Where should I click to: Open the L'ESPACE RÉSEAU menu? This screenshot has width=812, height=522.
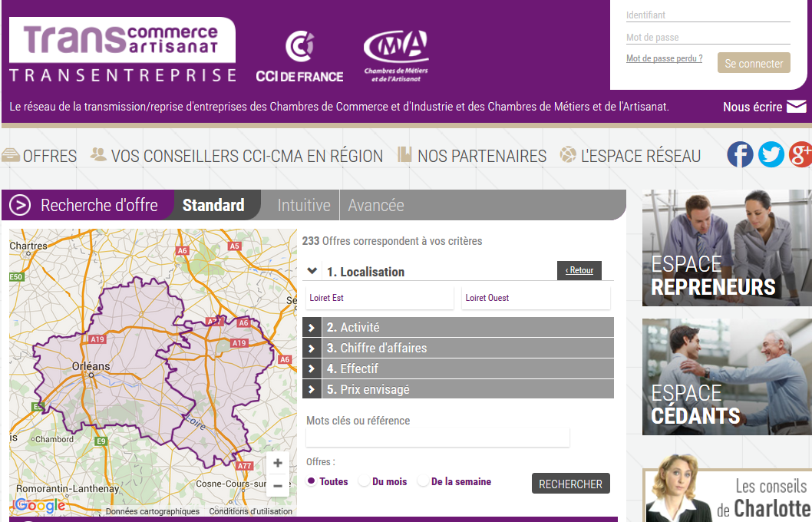pyautogui.click(x=641, y=156)
